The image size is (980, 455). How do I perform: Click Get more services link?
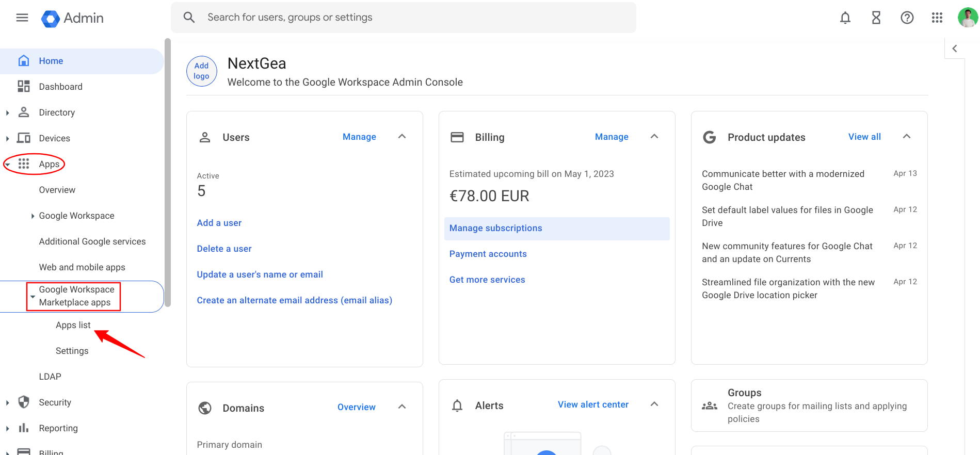tap(487, 280)
